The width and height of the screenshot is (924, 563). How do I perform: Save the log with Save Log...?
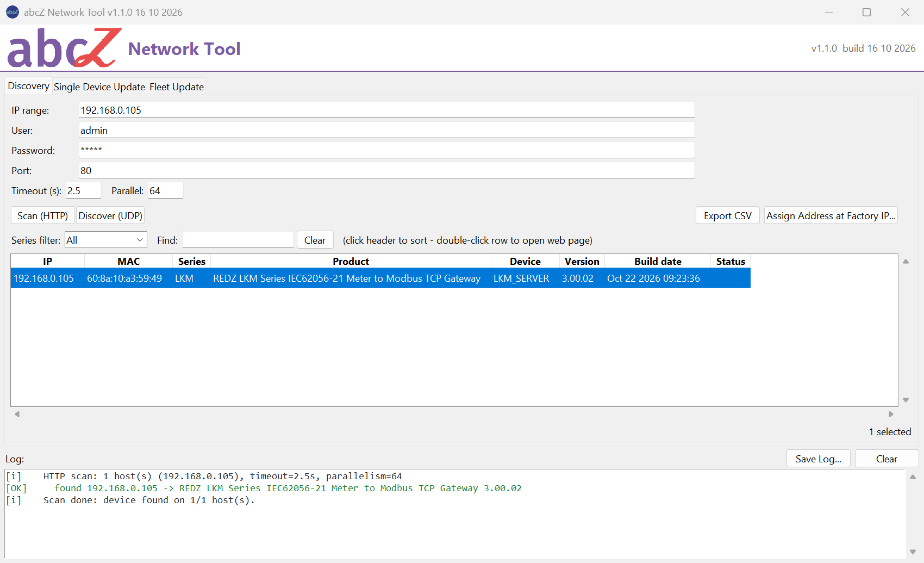[819, 459]
